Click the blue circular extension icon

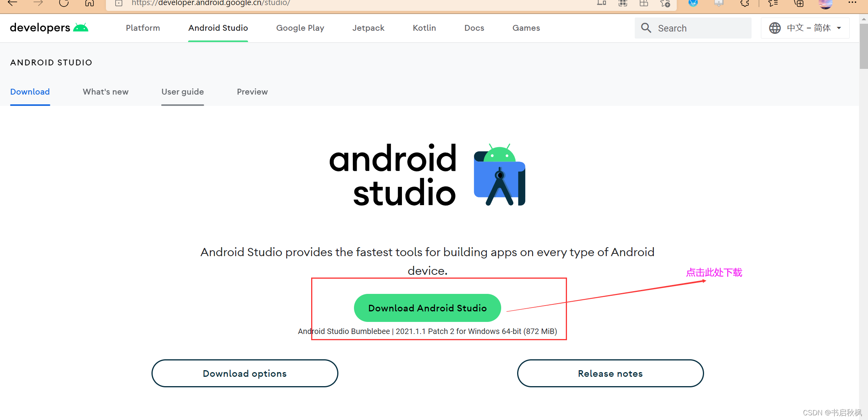[693, 3]
